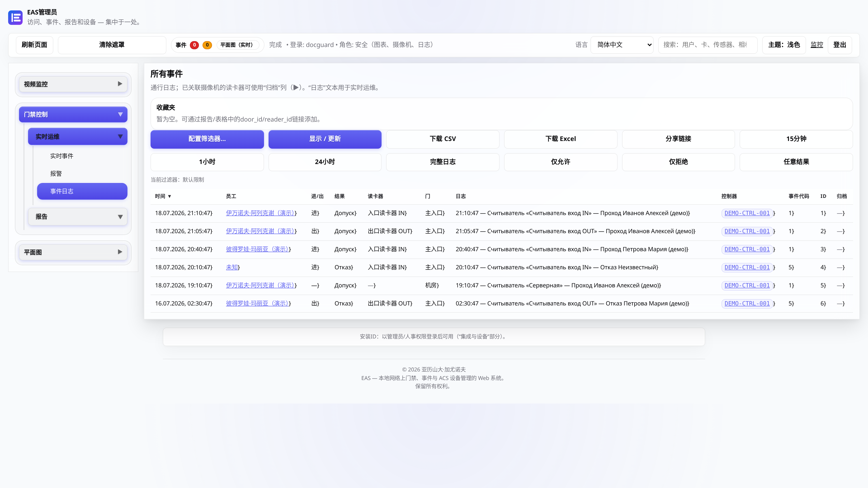Click the 控制器 column header
This screenshot has width=868, height=488.
(x=729, y=196)
